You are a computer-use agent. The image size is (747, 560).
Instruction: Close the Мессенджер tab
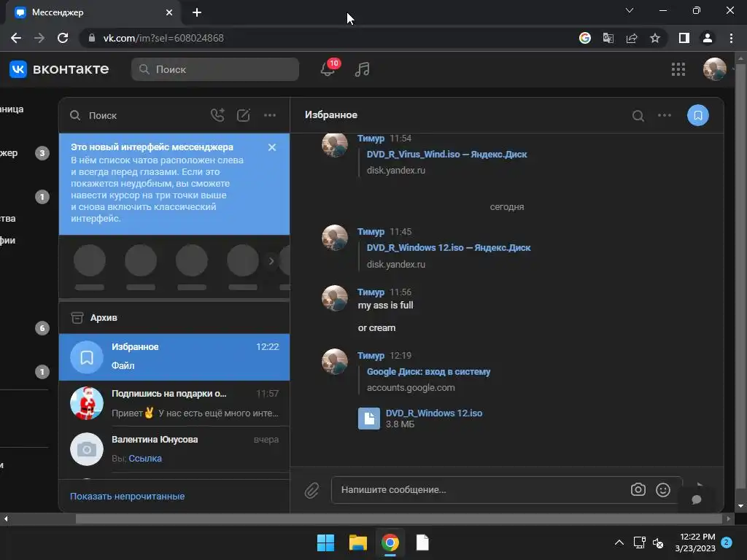169,12
